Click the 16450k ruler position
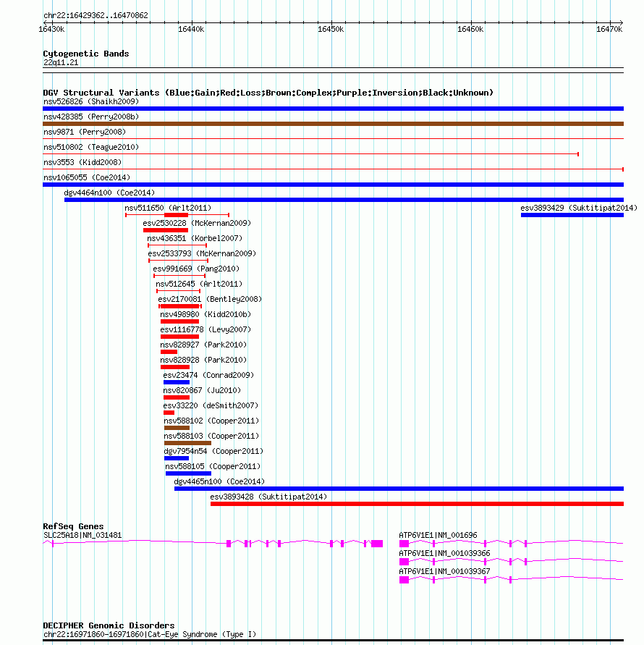This screenshot has width=644, height=645. coord(331,30)
